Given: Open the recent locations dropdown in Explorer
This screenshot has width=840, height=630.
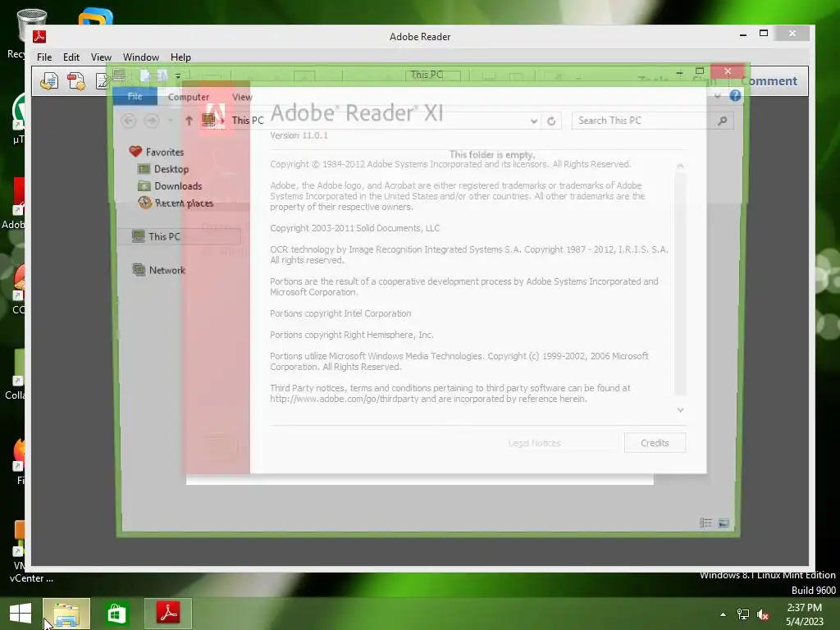Looking at the screenshot, I should [171, 121].
